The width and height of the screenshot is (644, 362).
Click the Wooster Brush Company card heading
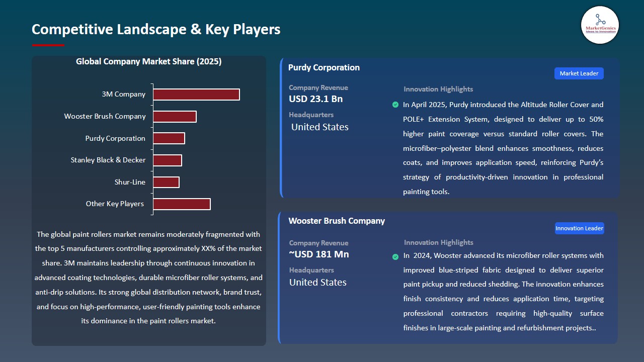337,221
